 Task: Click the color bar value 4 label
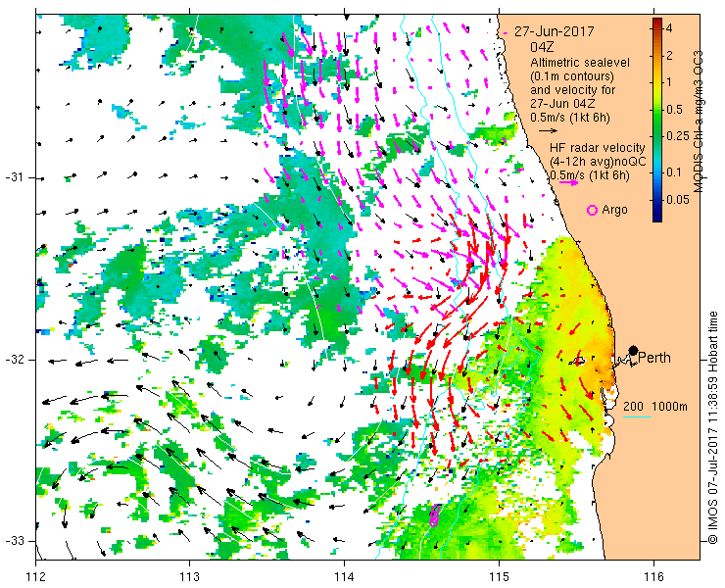tap(669, 28)
